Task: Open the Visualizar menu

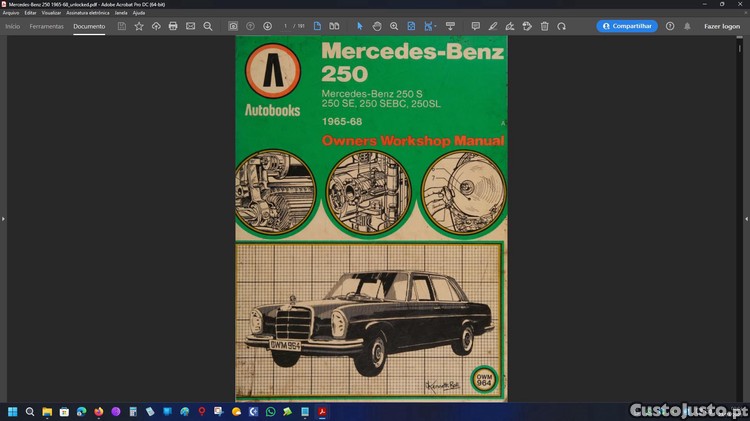Action: point(51,12)
